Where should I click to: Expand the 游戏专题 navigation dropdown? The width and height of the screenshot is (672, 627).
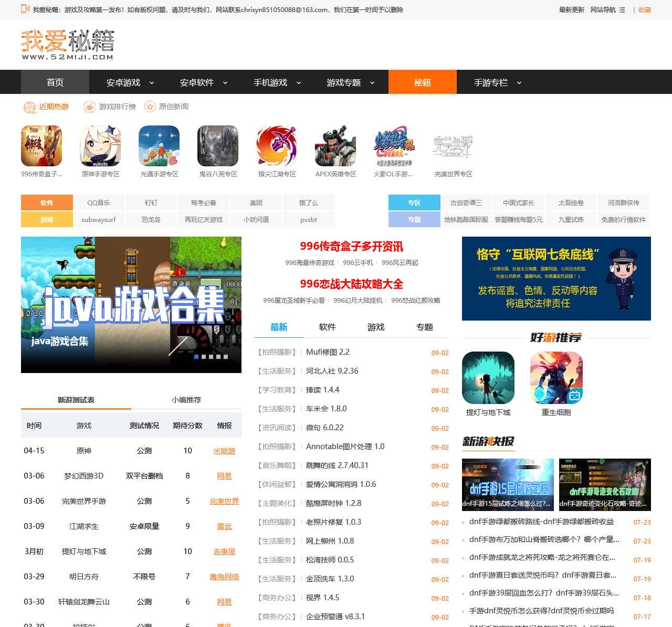pos(372,83)
